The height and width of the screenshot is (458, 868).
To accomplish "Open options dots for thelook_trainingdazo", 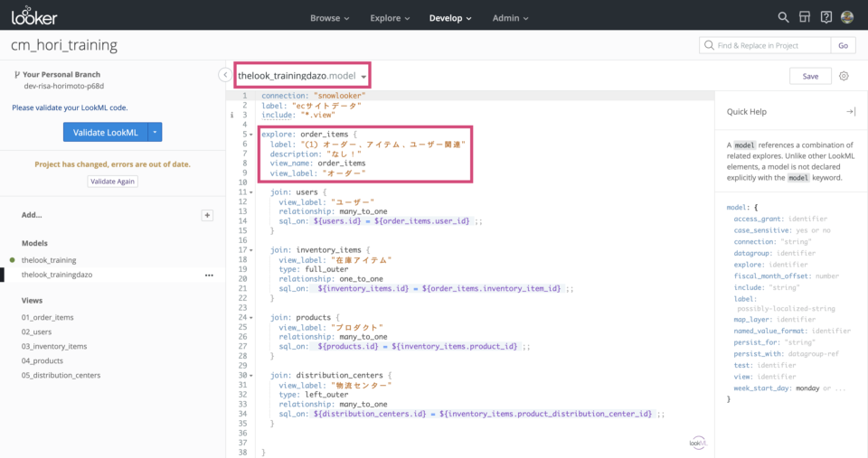I will (x=209, y=275).
